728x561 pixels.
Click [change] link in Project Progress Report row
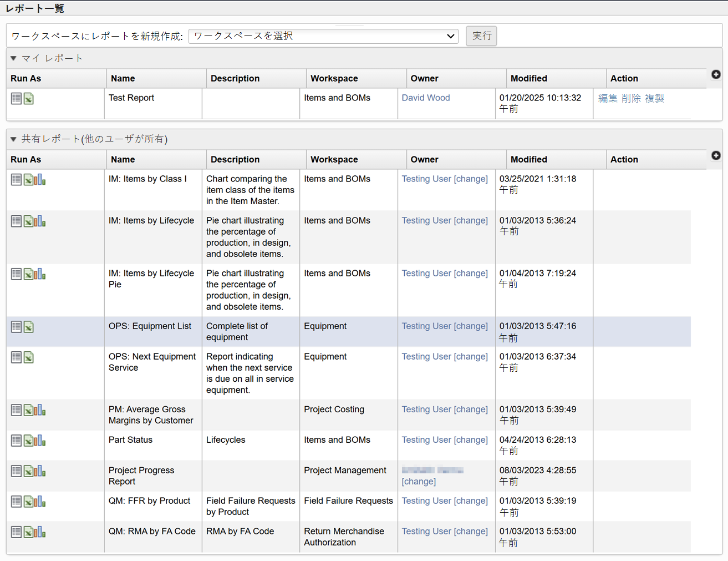tap(419, 482)
